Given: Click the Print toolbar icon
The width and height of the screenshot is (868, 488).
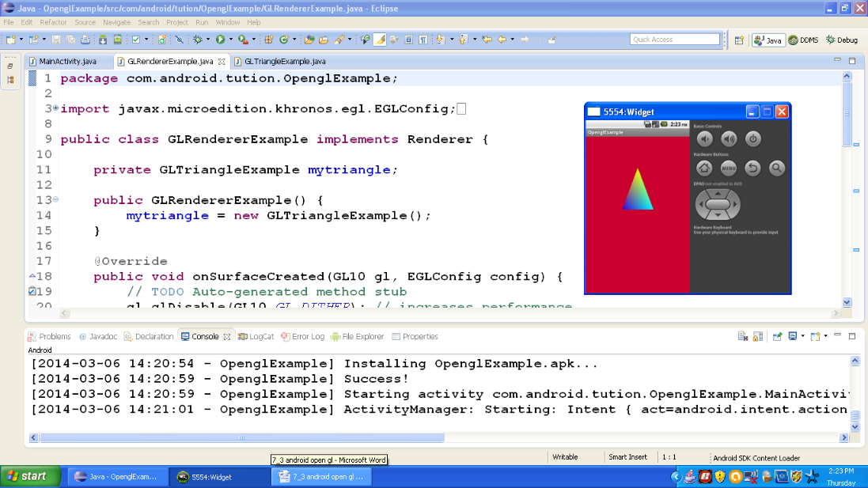Looking at the screenshot, I should pyautogui.click(x=85, y=40).
